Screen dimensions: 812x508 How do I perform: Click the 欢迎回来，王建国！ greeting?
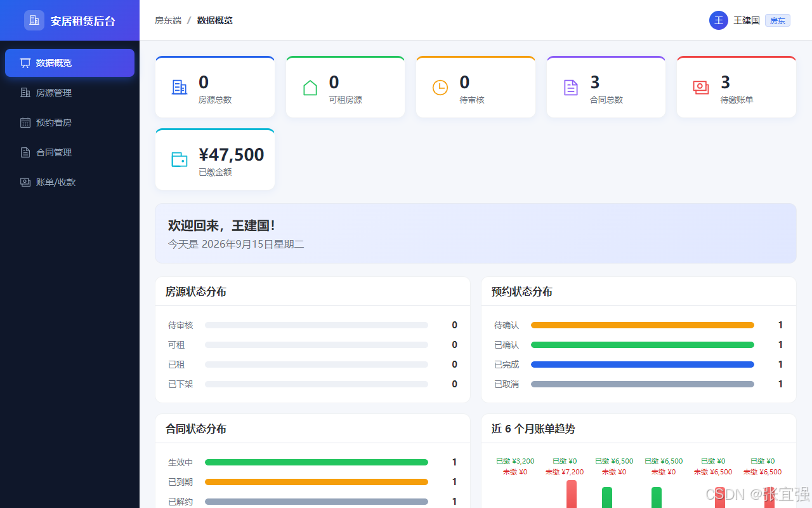(222, 225)
